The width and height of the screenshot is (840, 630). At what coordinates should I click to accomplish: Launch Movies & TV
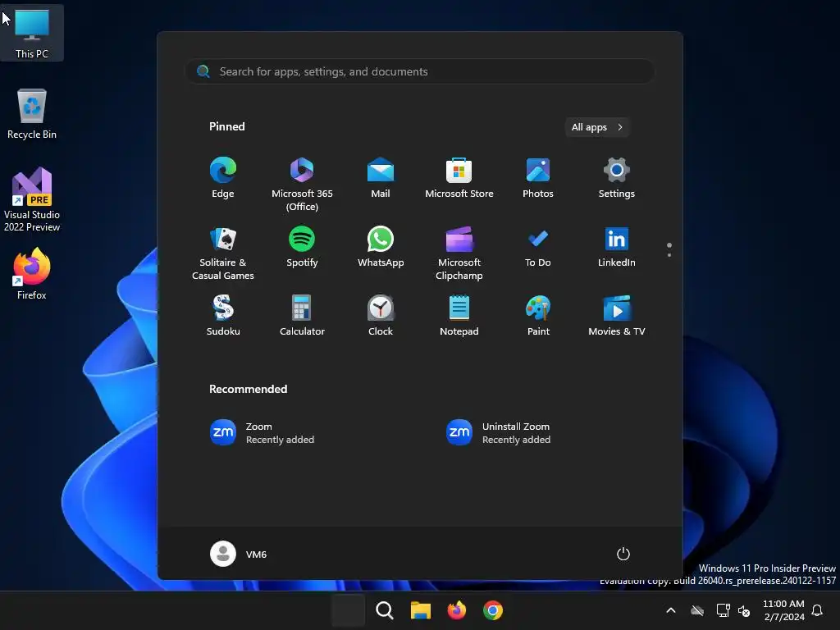pyautogui.click(x=617, y=316)
